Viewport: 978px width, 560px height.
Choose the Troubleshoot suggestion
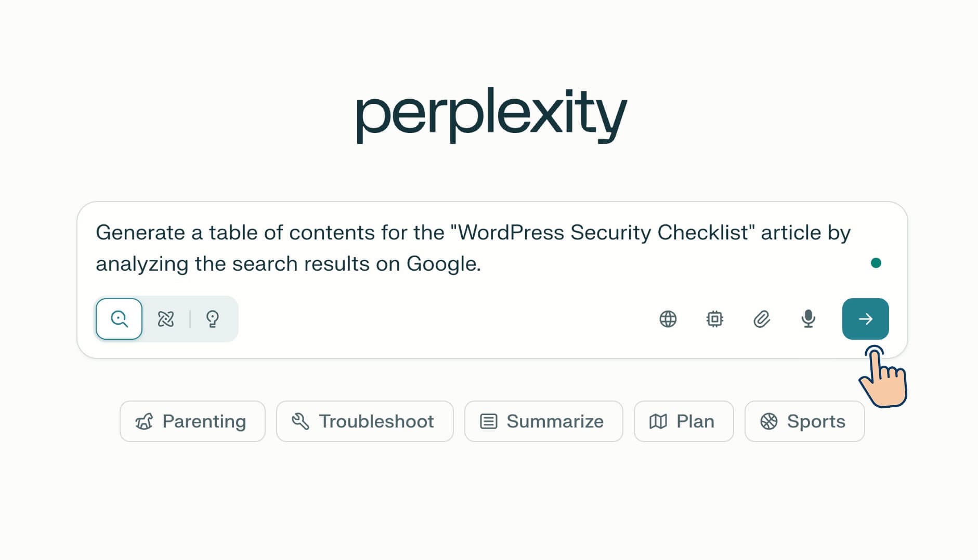point(364,421)
